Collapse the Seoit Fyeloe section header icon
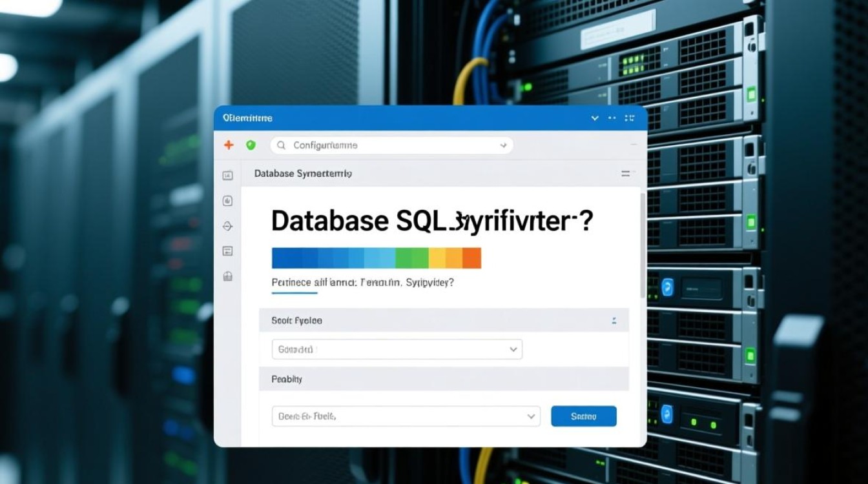The width and height of the screenshot is (868, 484). point(614,321)
